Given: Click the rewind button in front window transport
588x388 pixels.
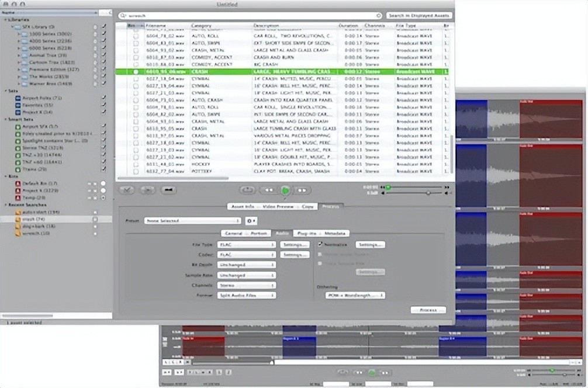Looking at the screenshot, I should (x=269, y=190).
